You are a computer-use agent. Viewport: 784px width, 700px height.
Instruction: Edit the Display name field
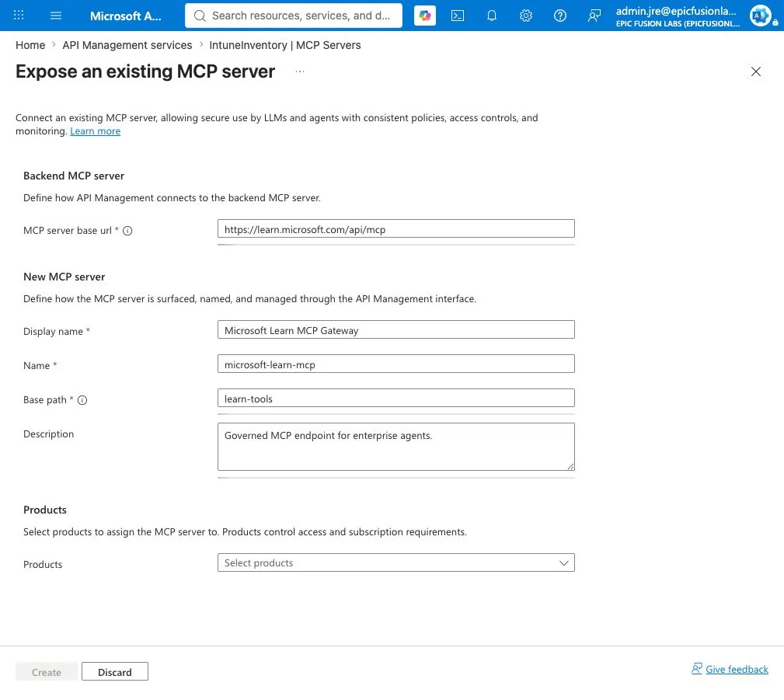click(x=396, y=330)
